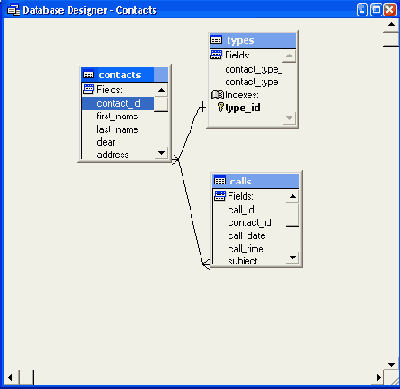Select the type_id index in types table
The width and height of the screenshot is (400, 389).
pos(243,108)
